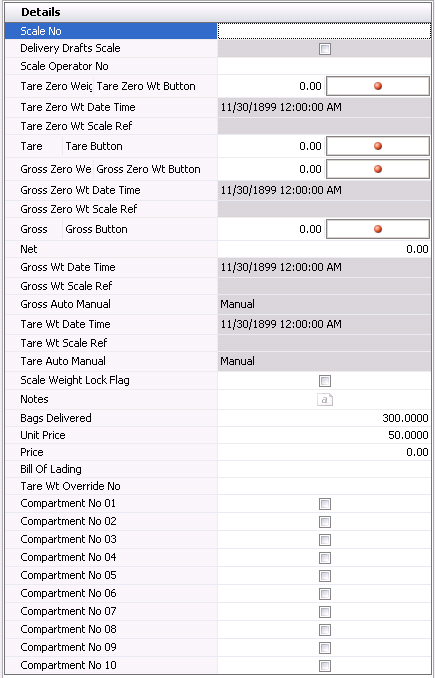Select the 'Tare Zero Wt Scale Ref' label

(76, 126)
